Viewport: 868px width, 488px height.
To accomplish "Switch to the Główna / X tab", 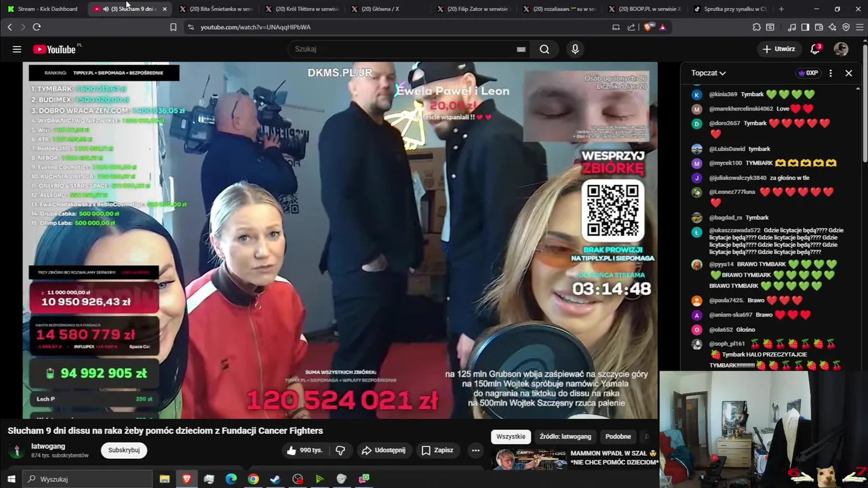I will (387, 9).
